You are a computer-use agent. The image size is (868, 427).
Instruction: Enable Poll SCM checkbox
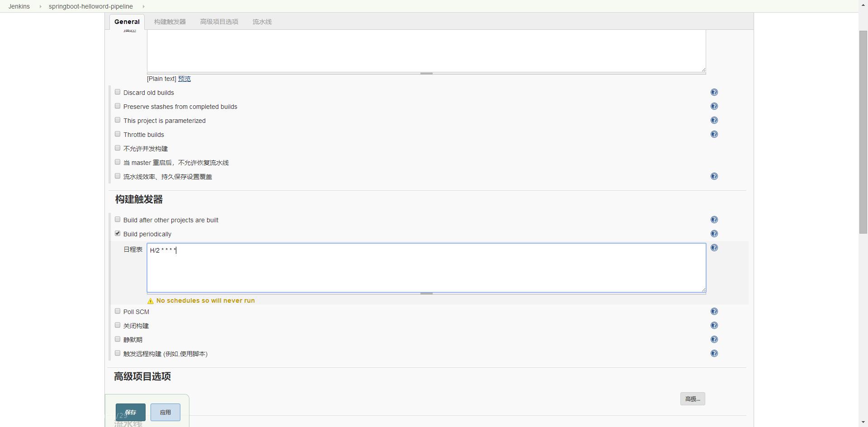[x=118, y=311]
